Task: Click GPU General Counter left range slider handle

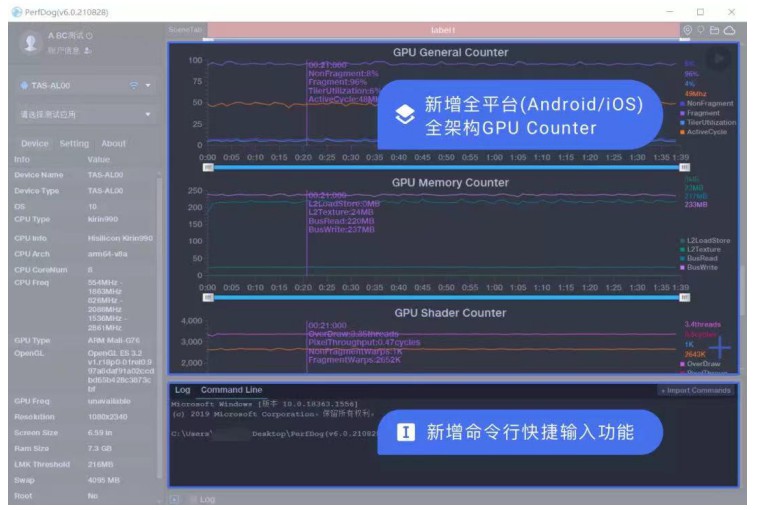Action: pos(208,167)
